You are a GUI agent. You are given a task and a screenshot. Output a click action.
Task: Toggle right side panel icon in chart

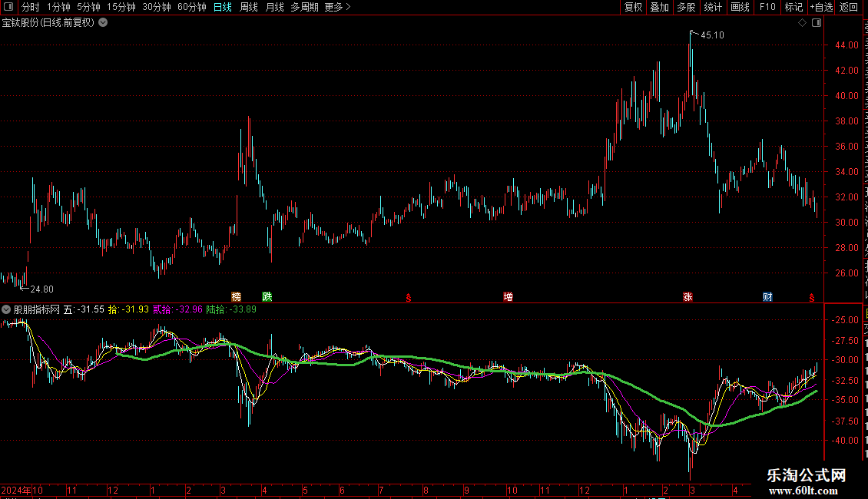[x=816, y=23]
